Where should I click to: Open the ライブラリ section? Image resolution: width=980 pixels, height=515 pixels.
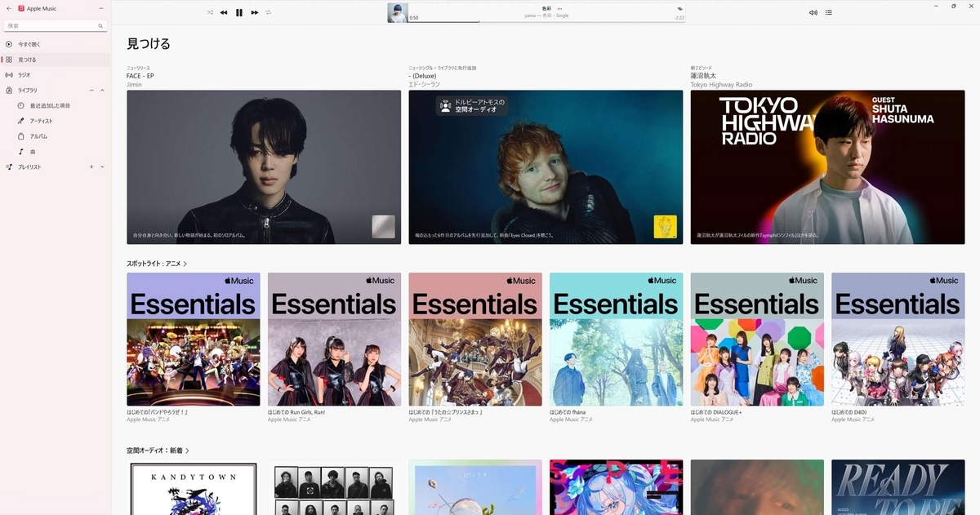click(x=28, y=90)
